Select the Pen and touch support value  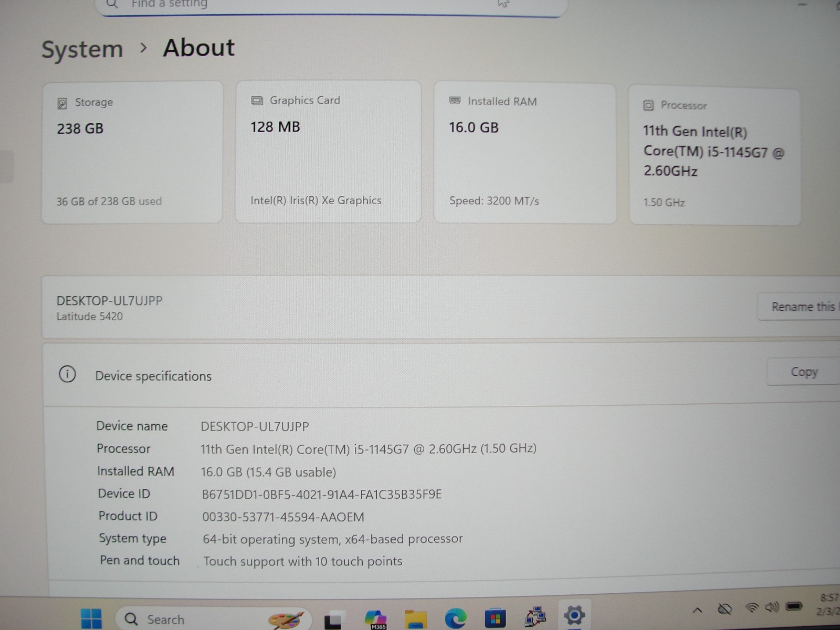[x=303, y=561]
